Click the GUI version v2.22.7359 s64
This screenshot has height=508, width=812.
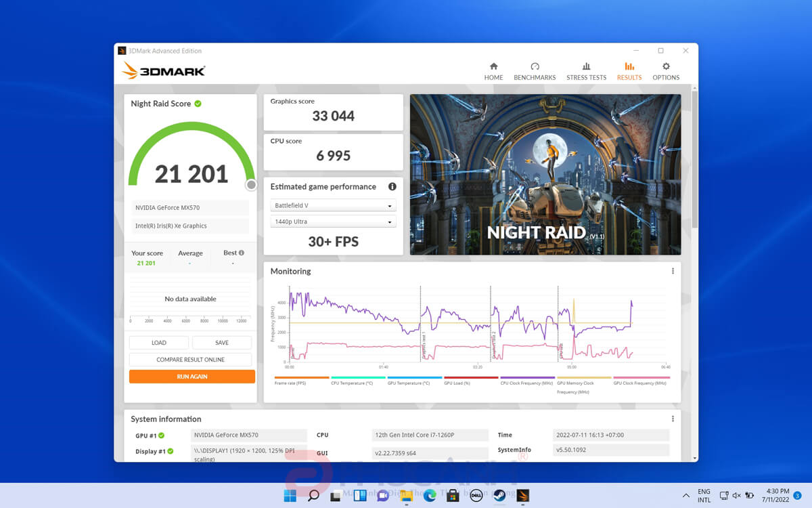tap(430, 452)
